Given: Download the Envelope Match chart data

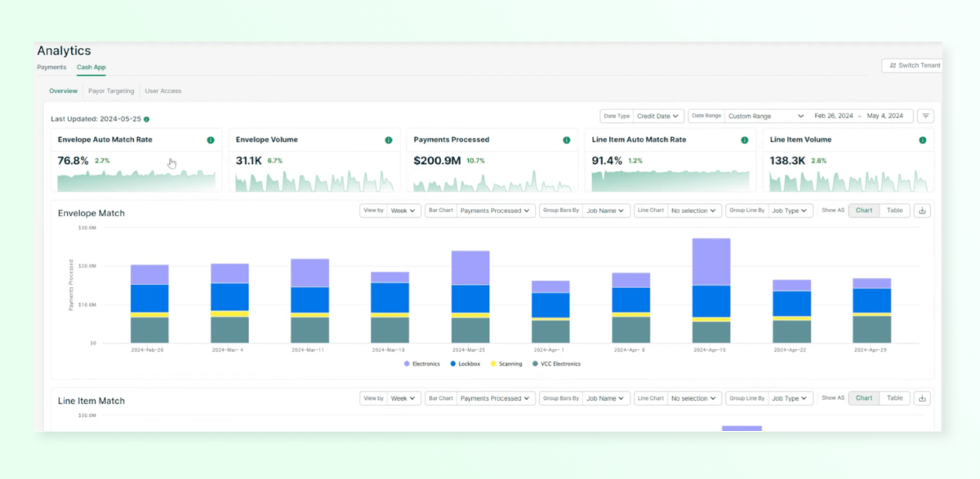Looking at the screenshot, I should pyautogui.click(x=922, y=210).
